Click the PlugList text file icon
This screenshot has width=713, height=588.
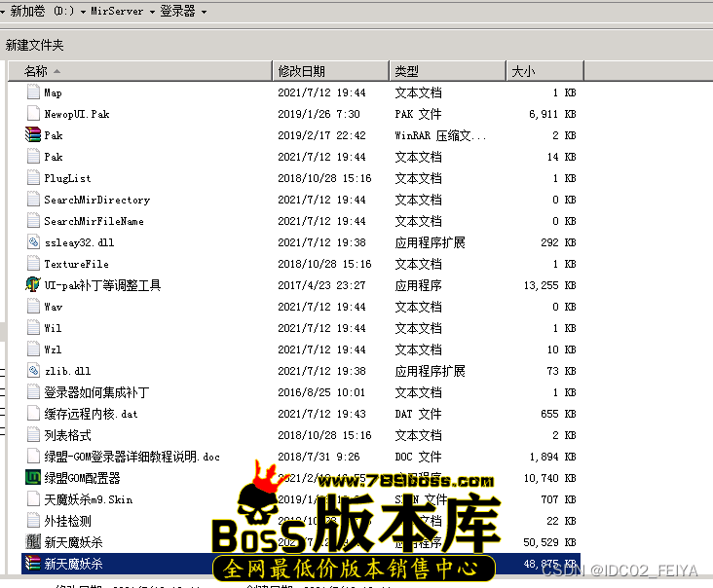pos(32,178)
